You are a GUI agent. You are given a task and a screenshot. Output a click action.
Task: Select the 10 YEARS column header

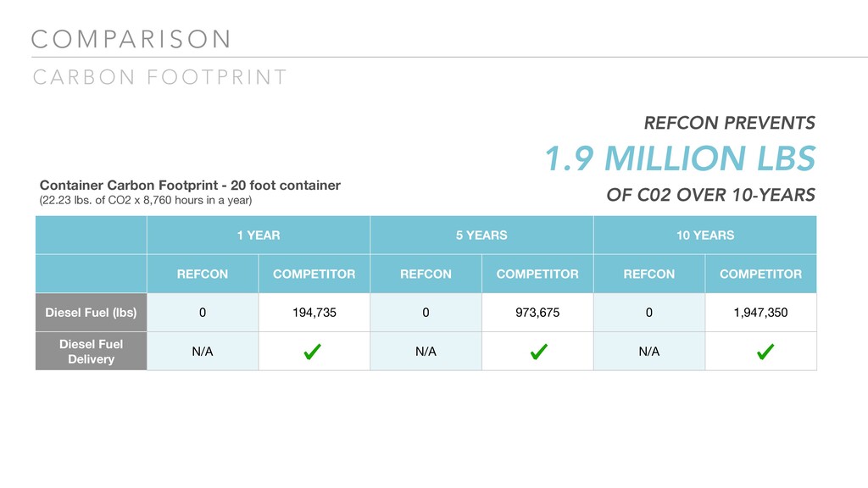tap(705, 235)
